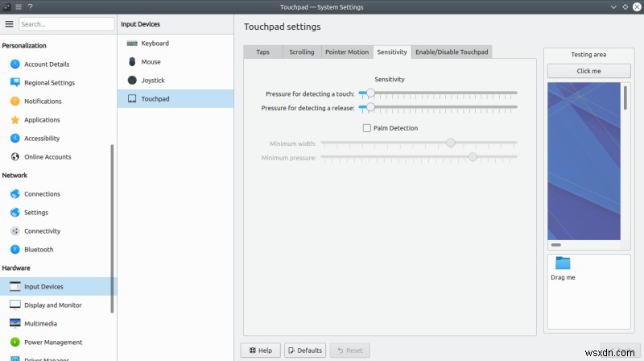Open the Display and Monitor module
This screenshot has width=644, height=361.
52,305
